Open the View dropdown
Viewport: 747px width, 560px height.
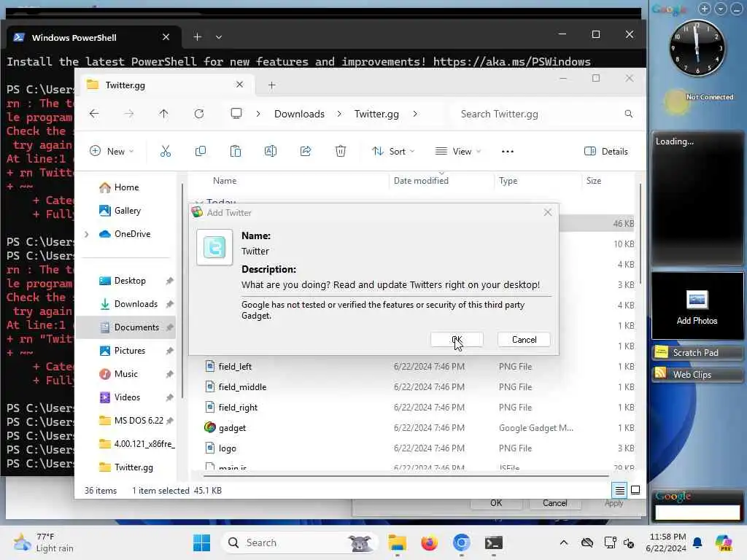coord(458,152)
